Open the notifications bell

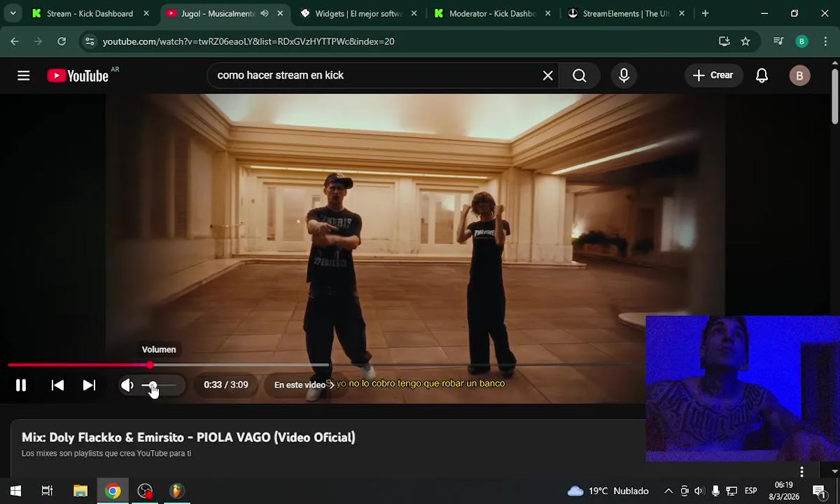point(762,76)
